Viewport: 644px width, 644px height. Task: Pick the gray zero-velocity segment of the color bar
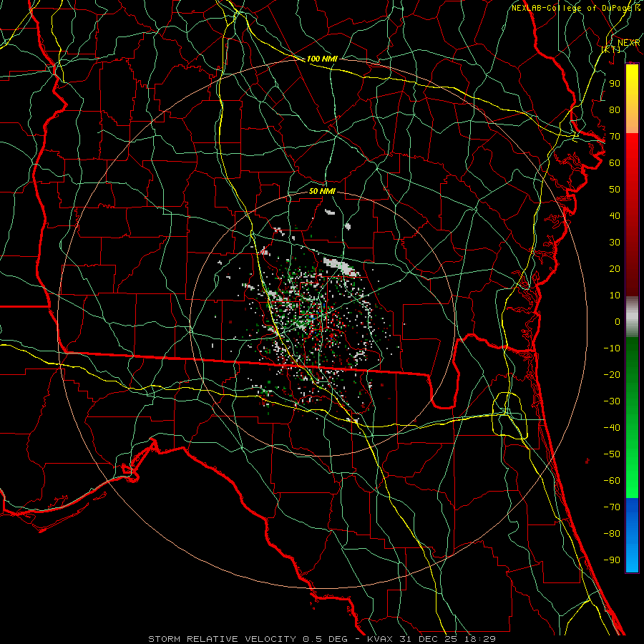tap(632, 317)
